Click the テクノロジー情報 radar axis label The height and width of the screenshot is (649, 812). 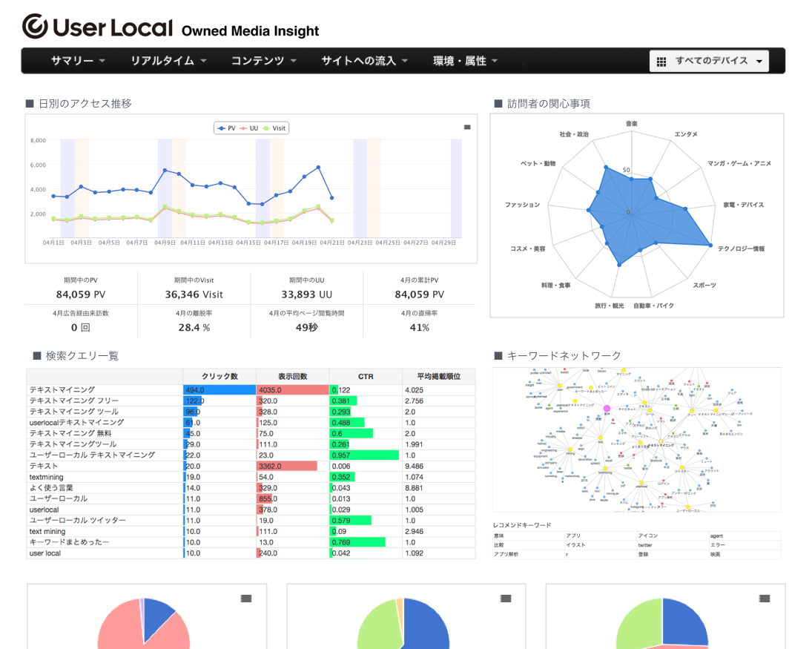tap(741, 248)
